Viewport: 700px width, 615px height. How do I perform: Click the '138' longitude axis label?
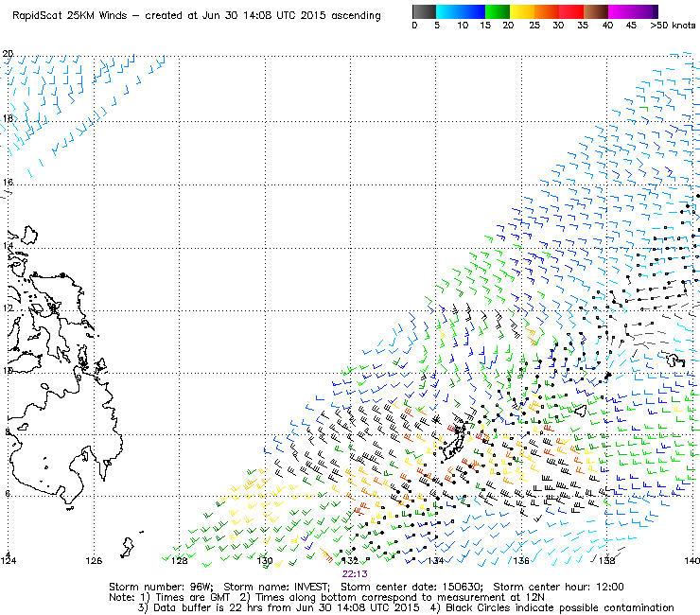coord(606,560)
